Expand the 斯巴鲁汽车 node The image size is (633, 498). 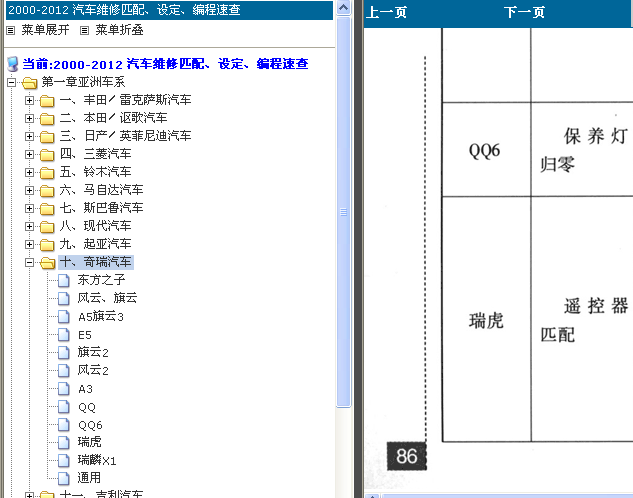coord(29,208)
